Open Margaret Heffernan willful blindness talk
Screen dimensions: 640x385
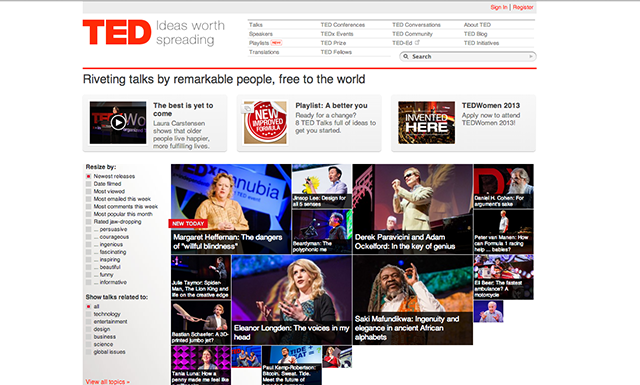231,209
